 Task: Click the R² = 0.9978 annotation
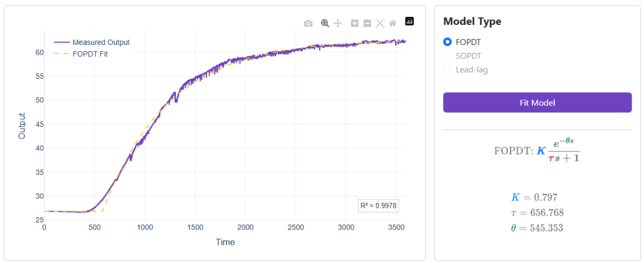378,206
